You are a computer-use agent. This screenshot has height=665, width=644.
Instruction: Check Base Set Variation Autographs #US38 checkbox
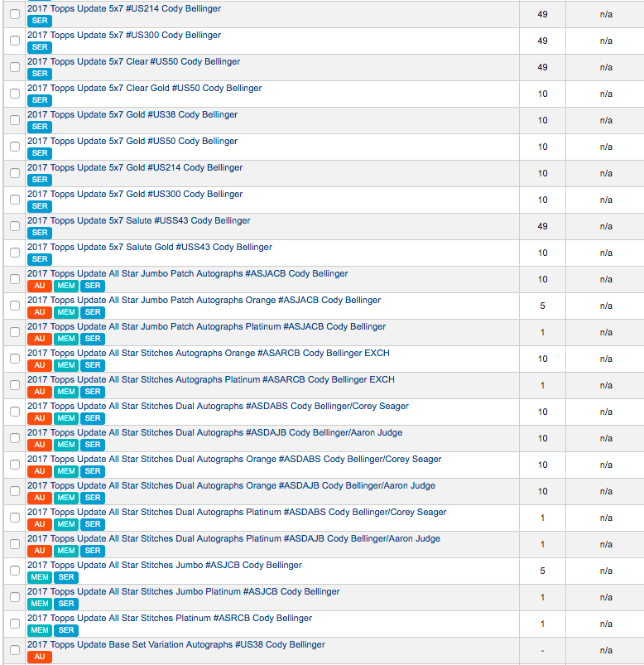pos(15,650)
